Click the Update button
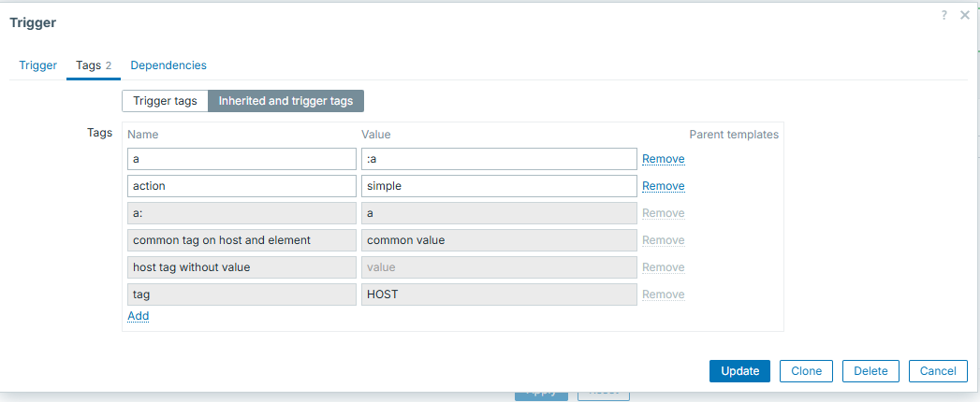 coord(739,371)
